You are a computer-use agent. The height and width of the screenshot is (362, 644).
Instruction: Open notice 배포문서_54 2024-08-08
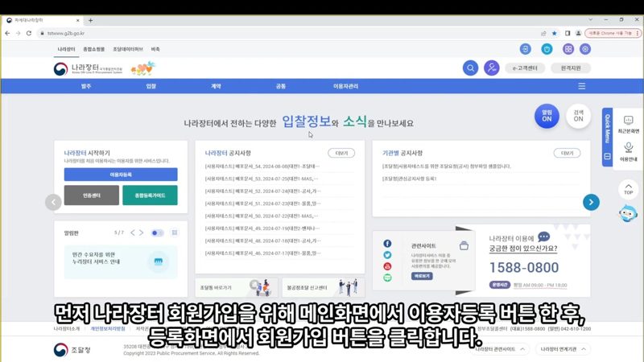tap(262, 167)
